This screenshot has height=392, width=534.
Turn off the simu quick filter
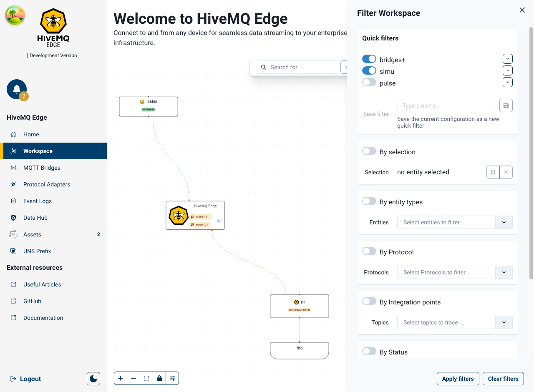(369, 70)
